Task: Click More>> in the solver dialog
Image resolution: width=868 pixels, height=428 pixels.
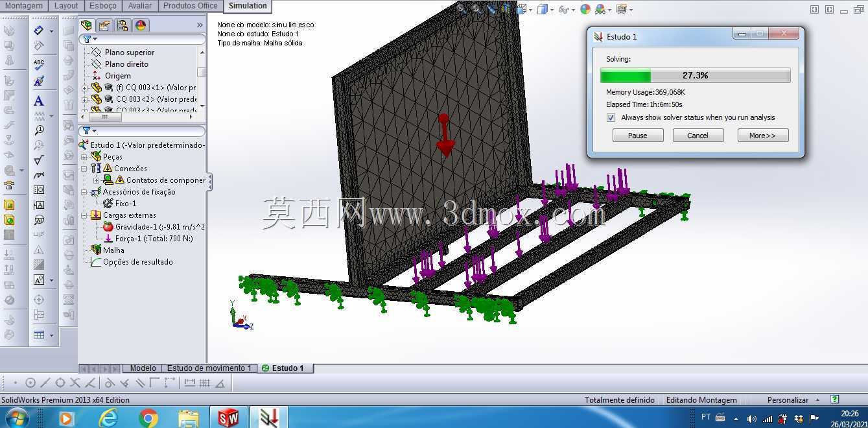Action: coord(762,136)
